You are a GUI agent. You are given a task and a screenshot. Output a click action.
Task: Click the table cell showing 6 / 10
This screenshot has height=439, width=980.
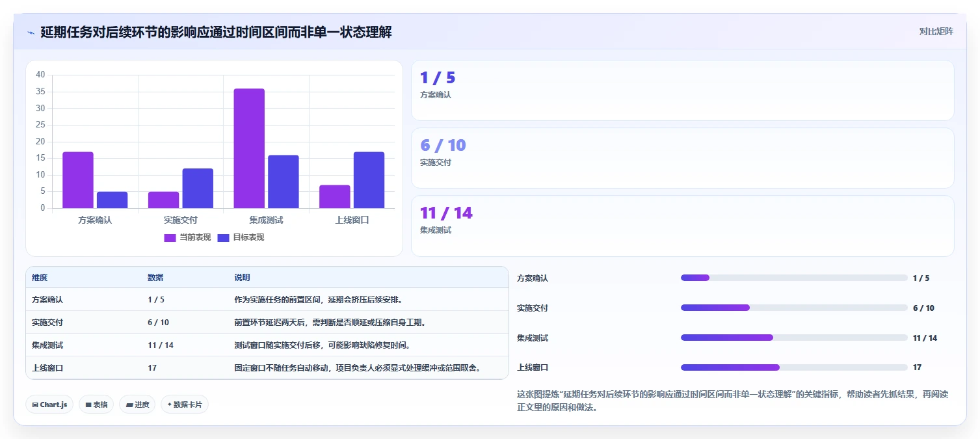pyautogui.click(x=158, y=323)
